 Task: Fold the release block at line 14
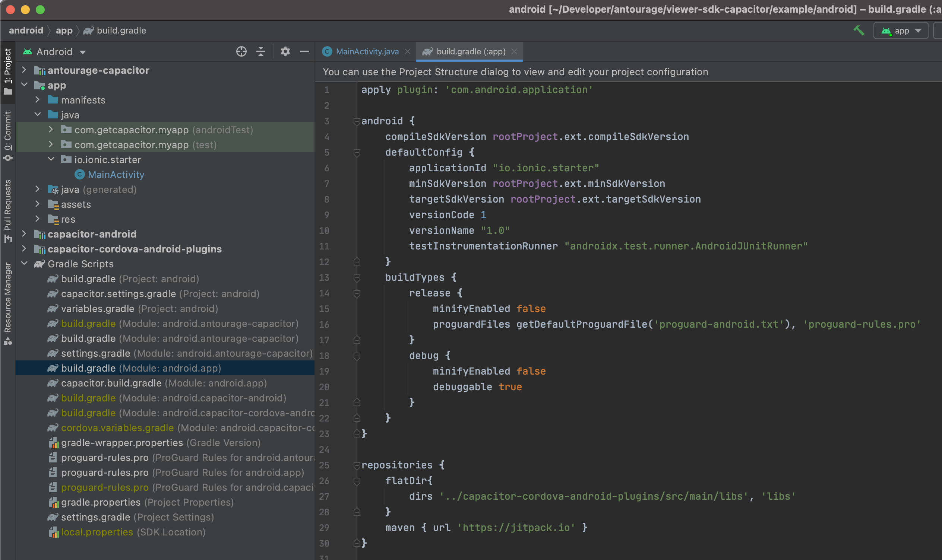tap(356, 293)
